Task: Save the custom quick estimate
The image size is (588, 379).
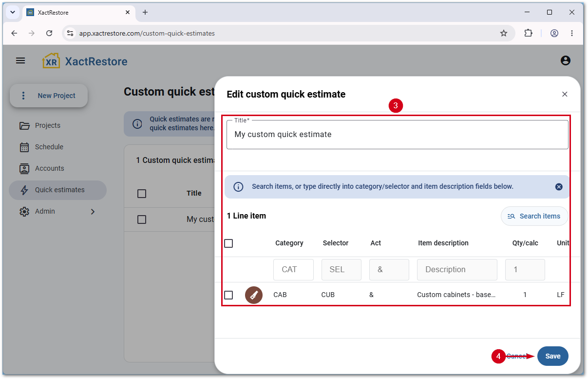Action: pos(553,356)
